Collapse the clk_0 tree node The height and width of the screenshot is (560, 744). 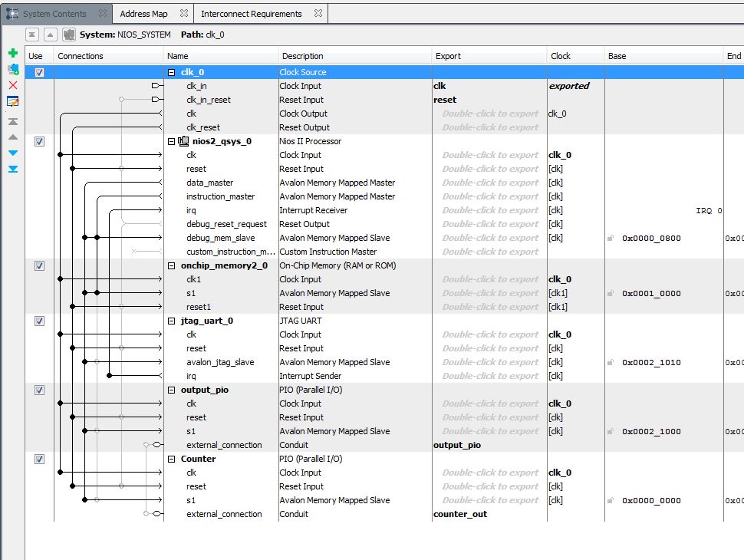(x=172, y=72)
